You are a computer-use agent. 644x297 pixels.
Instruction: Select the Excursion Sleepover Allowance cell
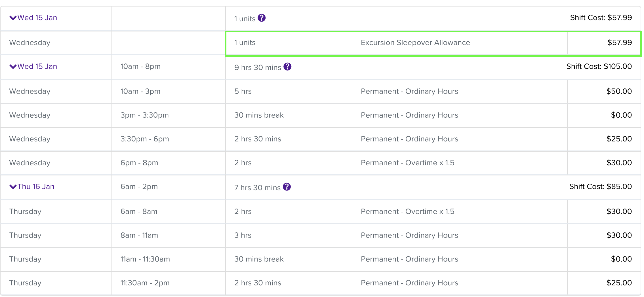(460, 43)
